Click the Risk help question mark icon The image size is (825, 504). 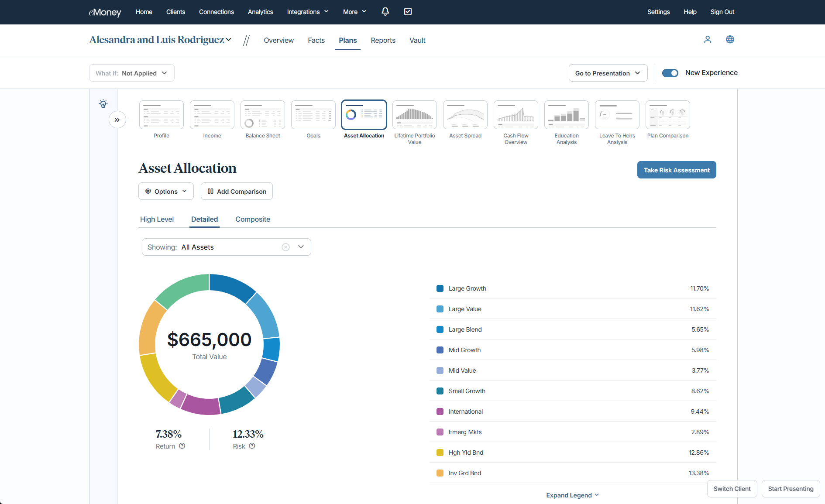[x=252, y=446]
